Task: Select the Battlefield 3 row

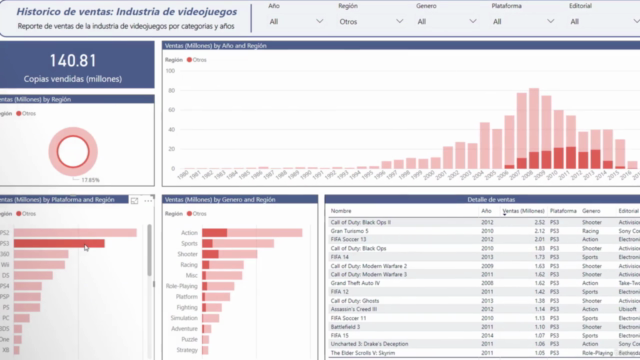Action: point(484,327)
